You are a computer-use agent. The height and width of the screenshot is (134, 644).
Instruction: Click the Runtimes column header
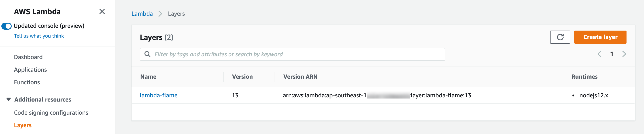584,77
